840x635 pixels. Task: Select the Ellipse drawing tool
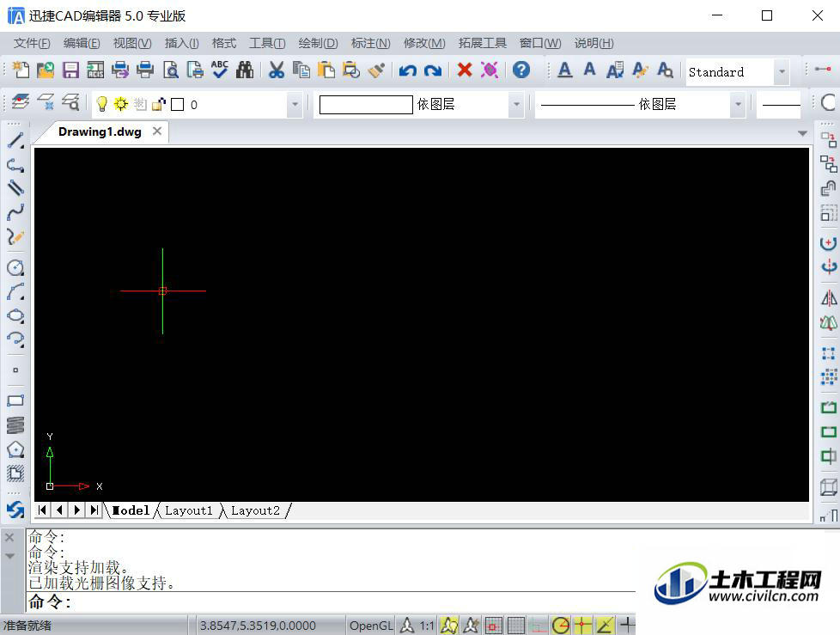point(15,315)
